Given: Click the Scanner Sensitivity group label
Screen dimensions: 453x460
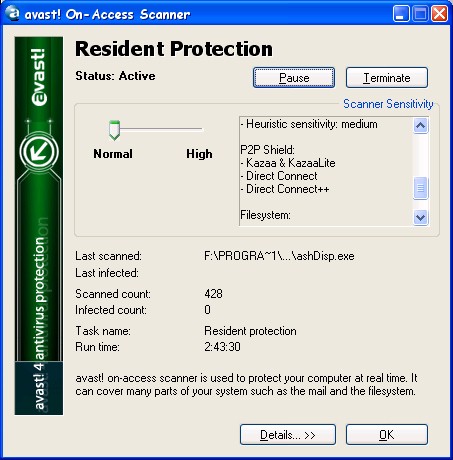Looking at the screenshot, I should 388,104.
